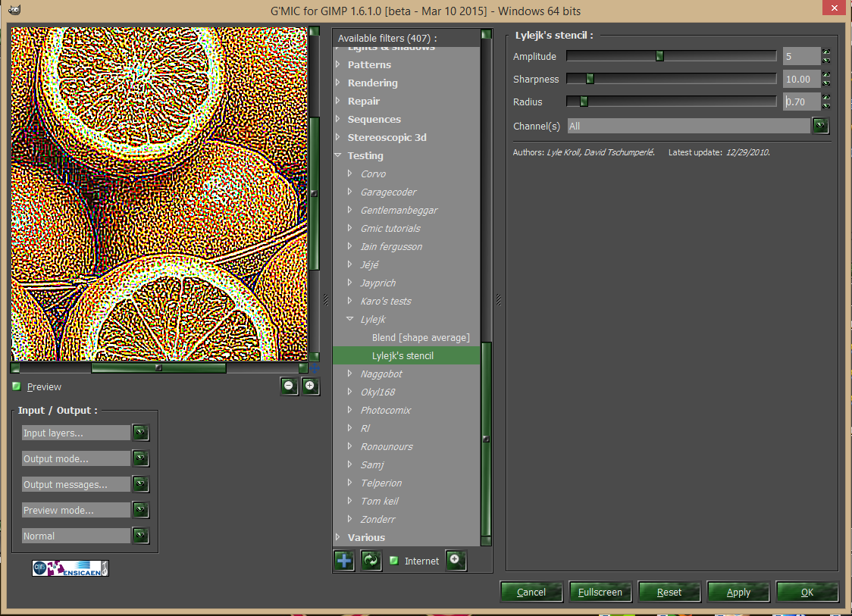Click the Amplitude slider handle
The width and height of the screenshot is (852, 616).
pos(659,56)
